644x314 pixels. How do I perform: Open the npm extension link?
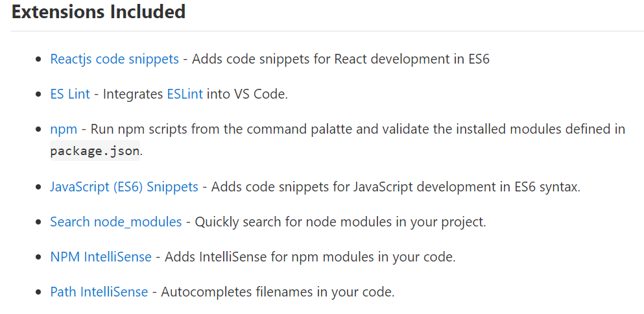64,130
